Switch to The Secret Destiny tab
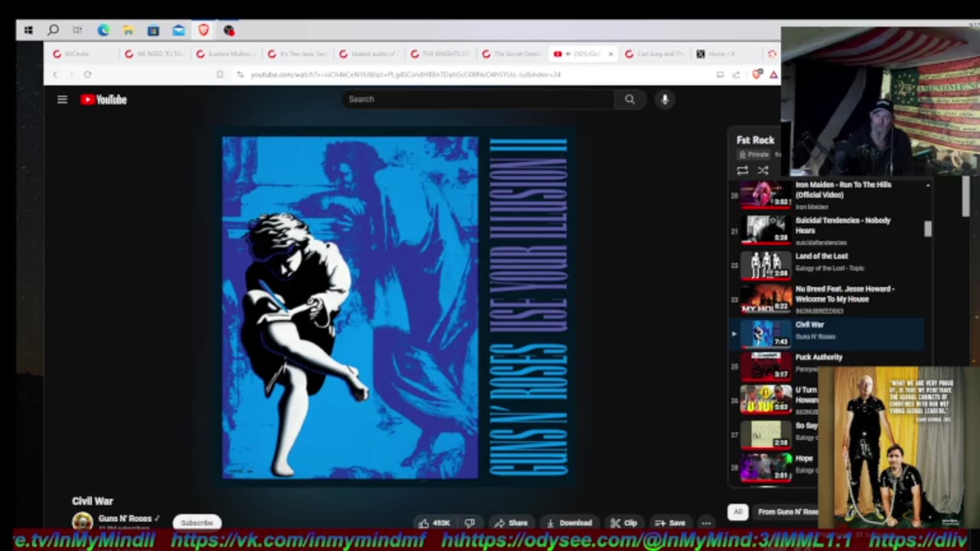This screenshot has width=980, height=551. 512,54
